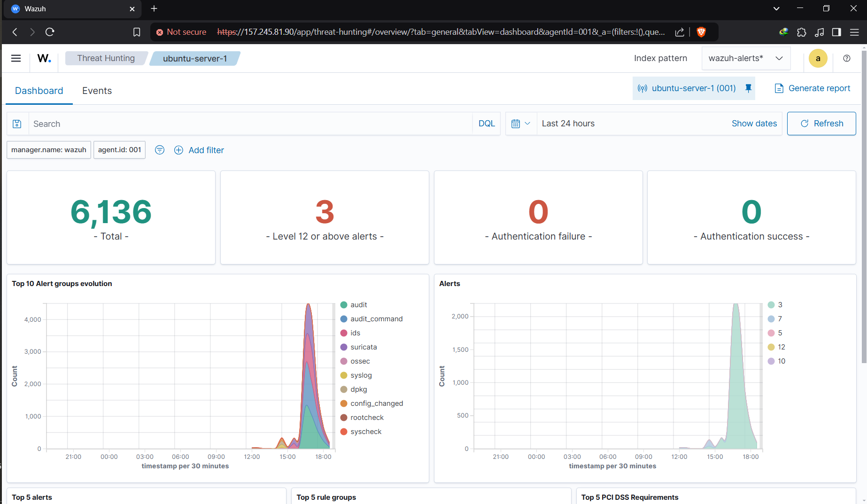This screenshot has height=504, width=867.
Task: Open the browser main menu icon
Action: click(855, 32)
